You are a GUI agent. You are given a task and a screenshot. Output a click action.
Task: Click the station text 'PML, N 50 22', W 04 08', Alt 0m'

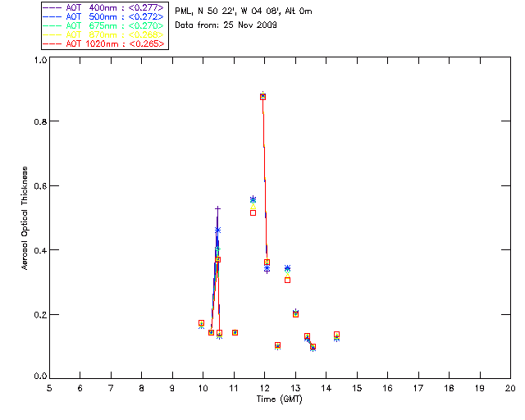(x=244, y=11)
